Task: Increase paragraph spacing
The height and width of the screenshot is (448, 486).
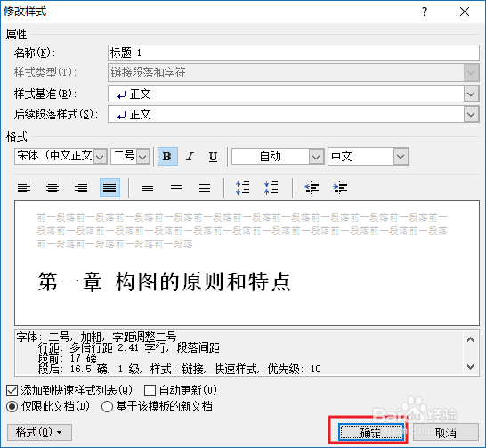Action: pyautogui.click(x=242, y=188)
